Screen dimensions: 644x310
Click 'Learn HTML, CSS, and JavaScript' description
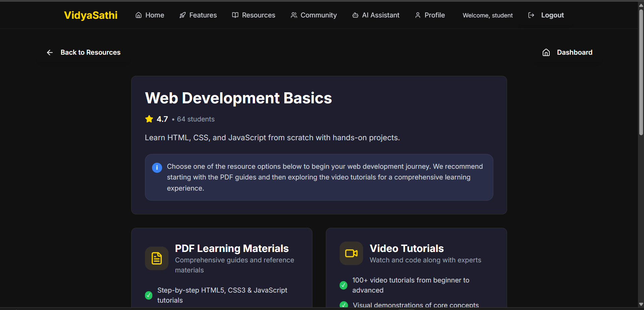point(273,138)
